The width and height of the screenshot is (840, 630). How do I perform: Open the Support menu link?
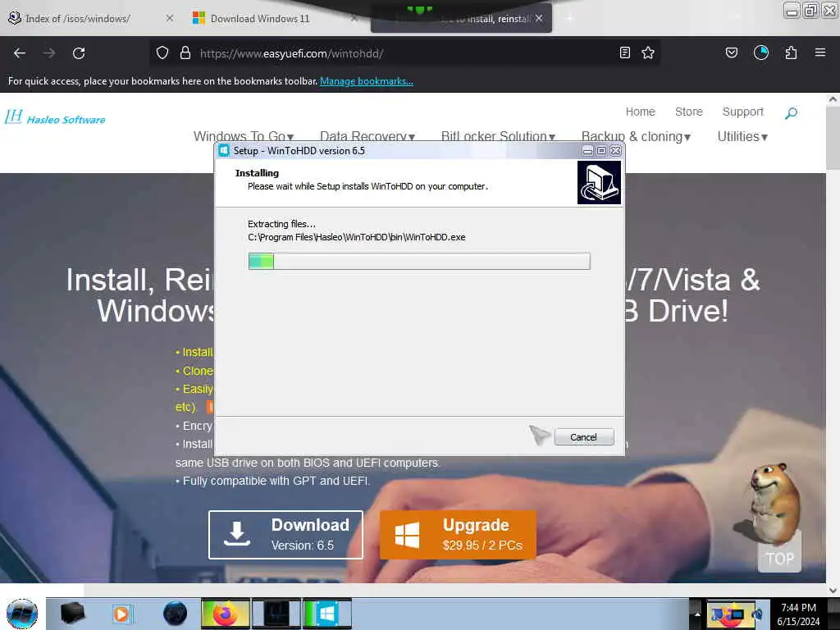742,112
